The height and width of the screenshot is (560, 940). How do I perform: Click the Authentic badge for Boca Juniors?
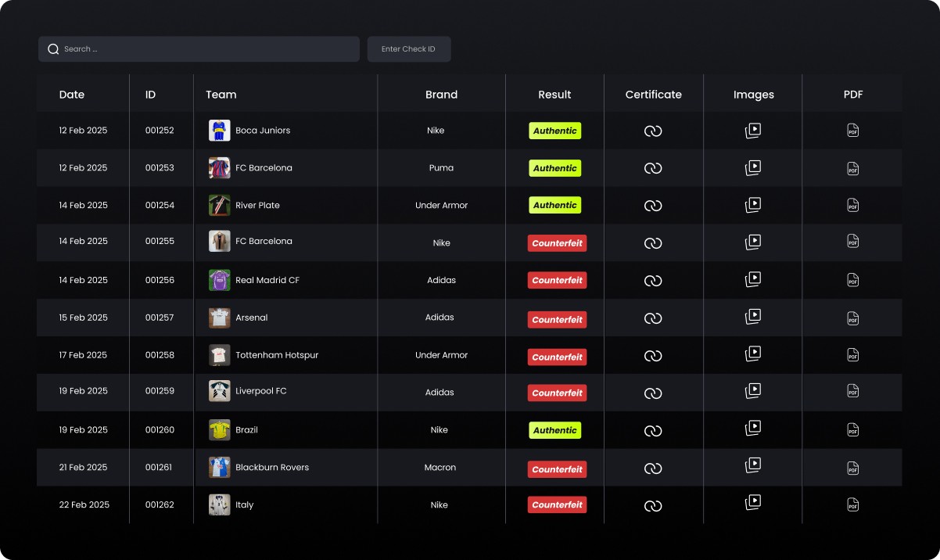(x=554, y=131)
